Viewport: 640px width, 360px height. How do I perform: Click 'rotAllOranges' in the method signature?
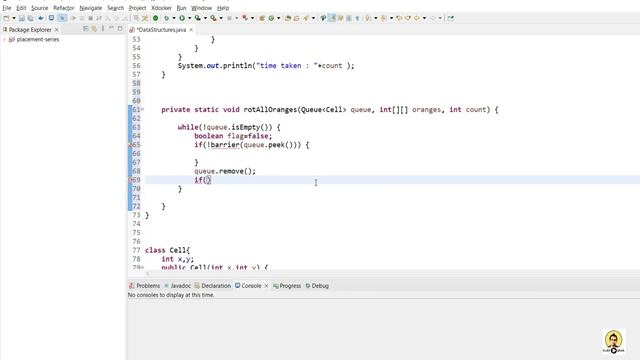click(x=270, y=109)
